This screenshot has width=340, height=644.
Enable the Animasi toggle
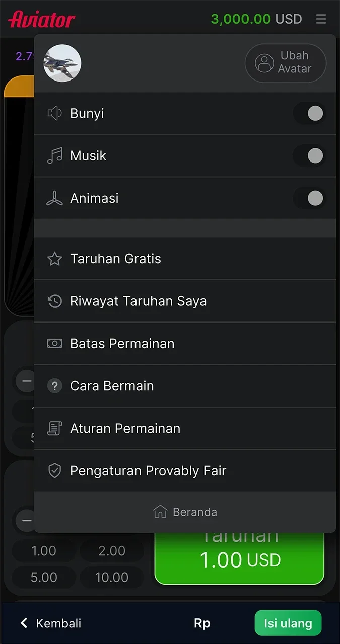pyautogui.click(x=309, y=198)
